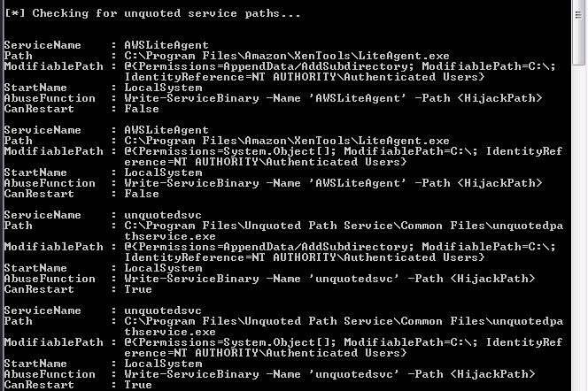Click the first CanRestart False value
This screenshot has width=588, height=391.
(142, 109)
